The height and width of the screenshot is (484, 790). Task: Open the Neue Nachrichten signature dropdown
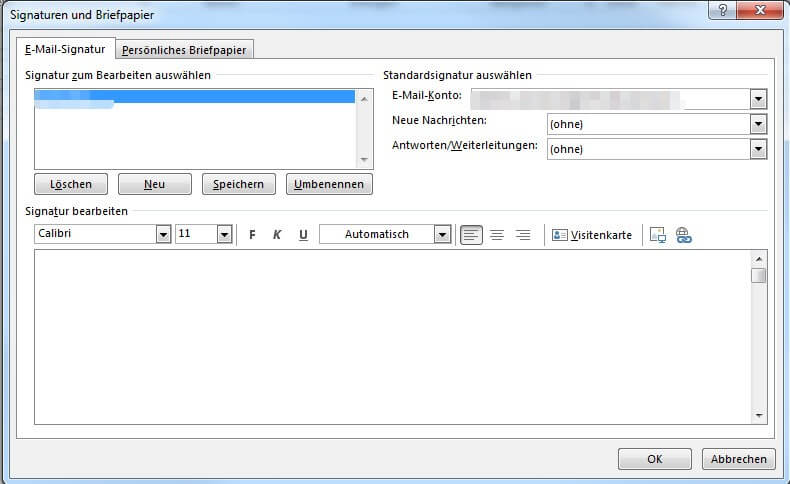(758, 124)
